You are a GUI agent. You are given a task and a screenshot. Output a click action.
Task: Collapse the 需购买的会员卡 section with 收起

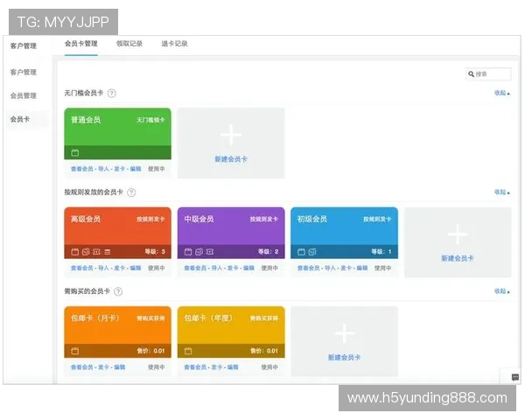[x=502, y=291]
